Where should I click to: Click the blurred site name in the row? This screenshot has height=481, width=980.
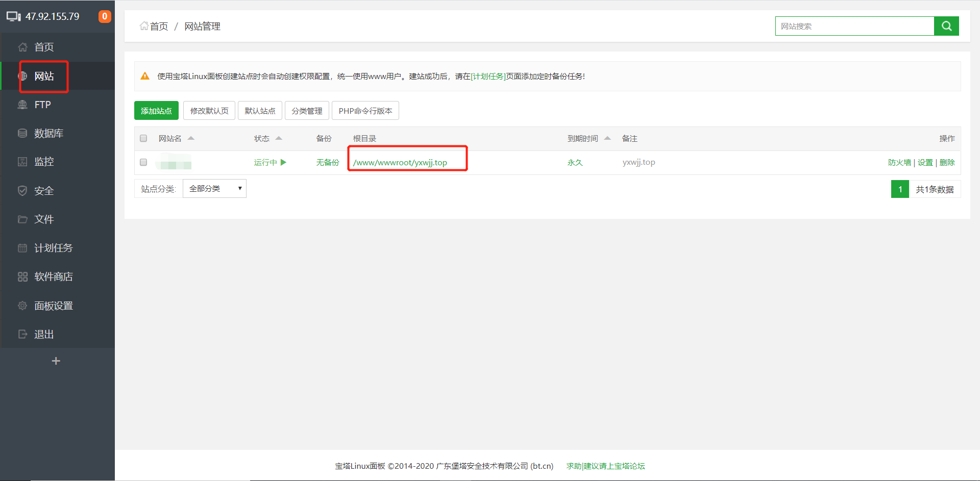click(174, 162)
